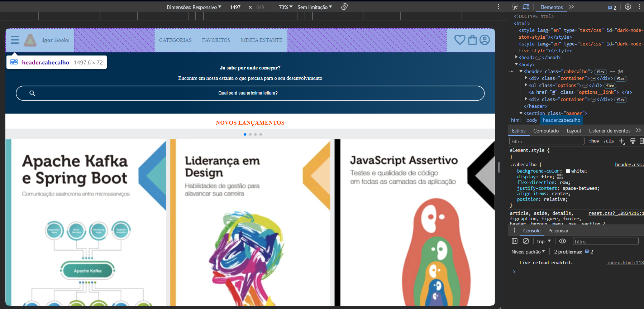Select body in the breadcrumb bar
Screen dimensions: 644x309
click(x=531, y=120)
